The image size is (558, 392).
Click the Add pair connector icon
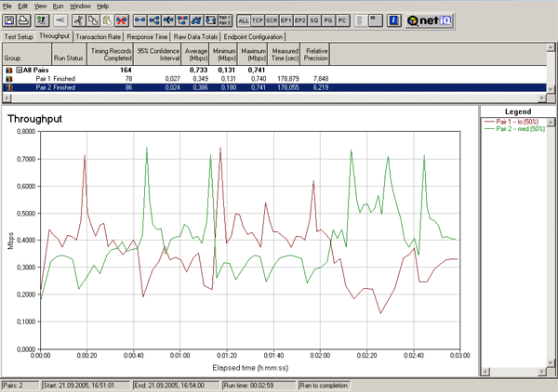click(140, 20)
